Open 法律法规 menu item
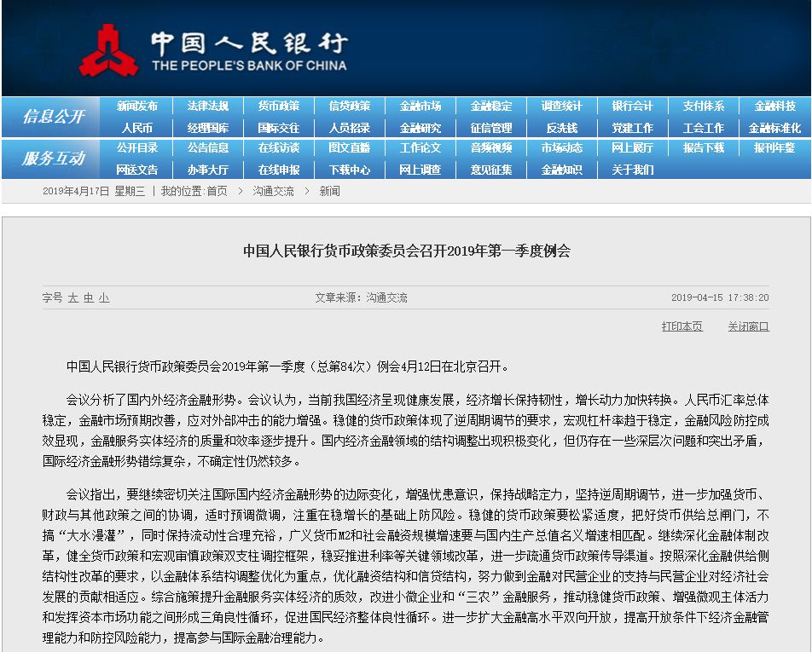 coord(207,106)
